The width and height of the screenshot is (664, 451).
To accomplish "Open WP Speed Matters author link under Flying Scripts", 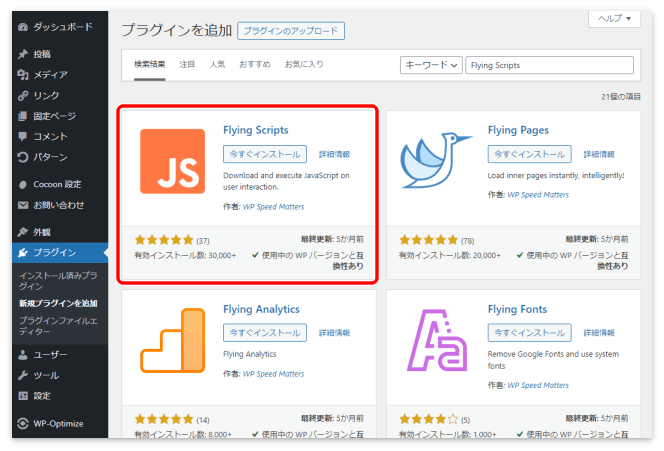I will click(274, 207).
